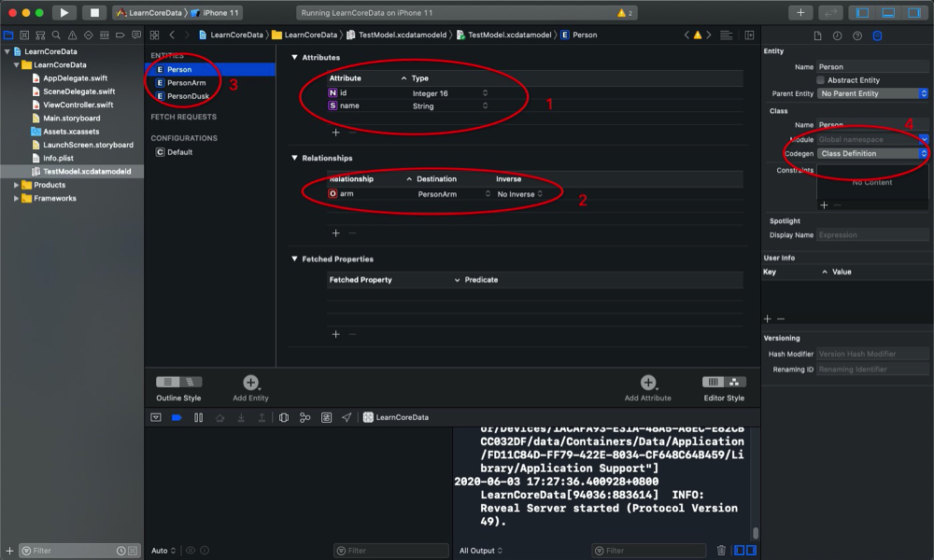Toggle breakpoints activation in debug bar
The width and height of the screenshot is (934, 560).
pos(177,418)
